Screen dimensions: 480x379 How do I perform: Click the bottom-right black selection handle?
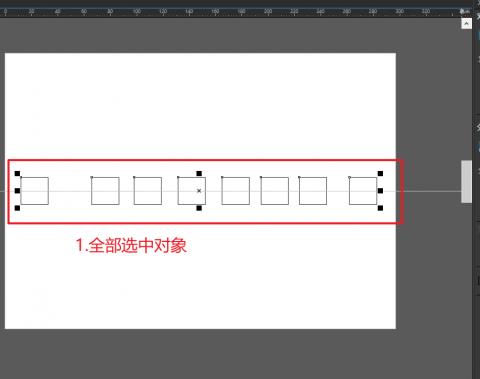click(x=380, y=208)
